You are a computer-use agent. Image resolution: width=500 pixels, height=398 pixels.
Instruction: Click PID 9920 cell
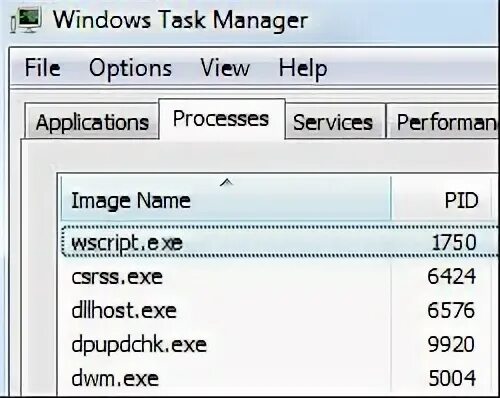click(451, 344)
